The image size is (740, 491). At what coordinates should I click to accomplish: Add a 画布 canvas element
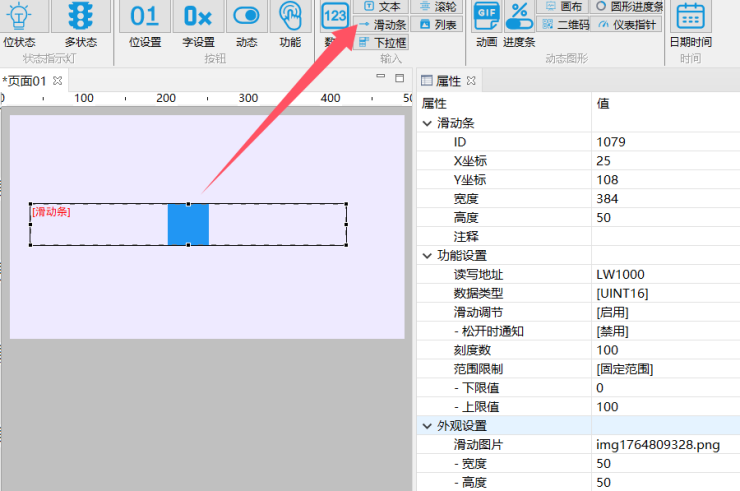pos(563,7)
